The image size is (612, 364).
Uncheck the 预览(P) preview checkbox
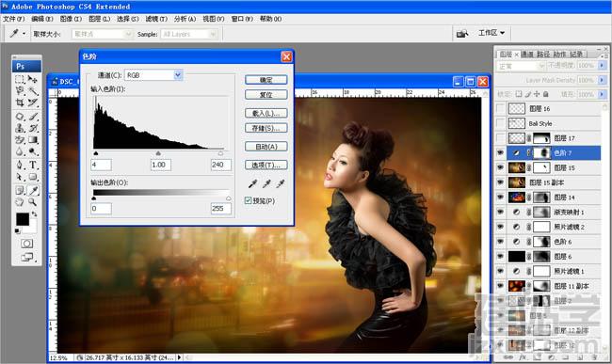point(249,200)
